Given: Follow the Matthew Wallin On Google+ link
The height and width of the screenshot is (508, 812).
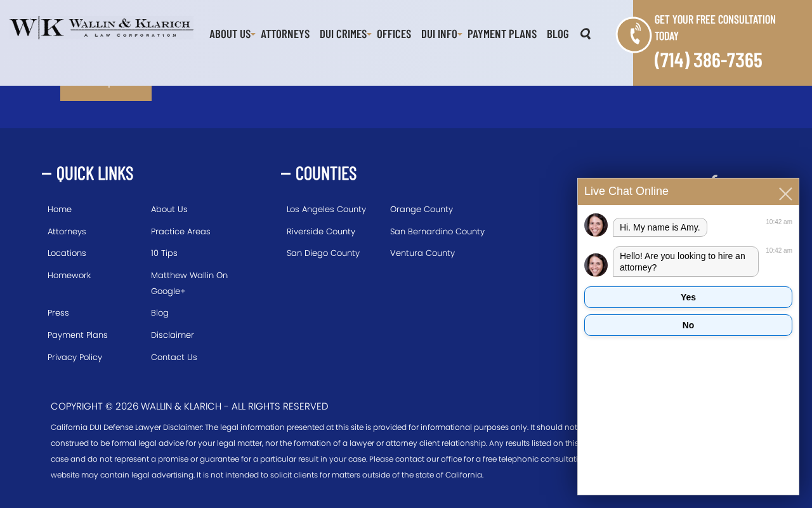Looking at the screenshot, I should (x=189, y=283).
